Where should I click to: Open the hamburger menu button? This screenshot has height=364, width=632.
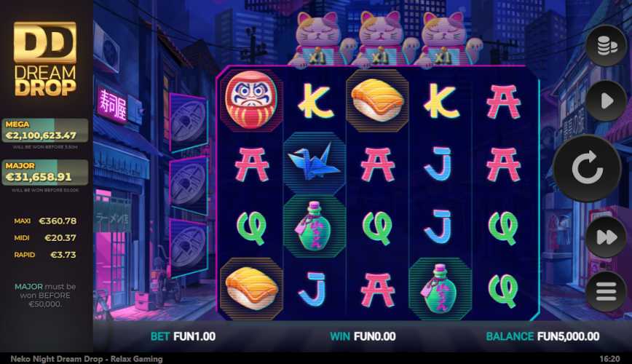[606, 290]
